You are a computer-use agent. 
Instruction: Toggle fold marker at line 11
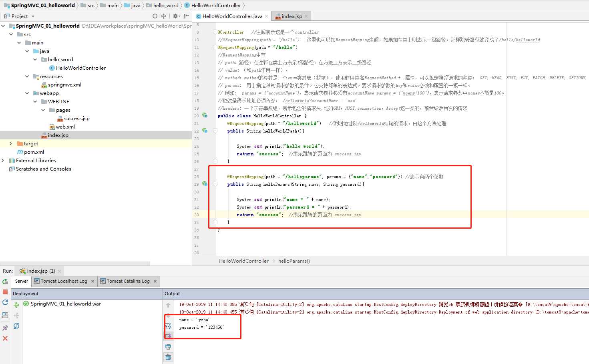coord(215,47)
